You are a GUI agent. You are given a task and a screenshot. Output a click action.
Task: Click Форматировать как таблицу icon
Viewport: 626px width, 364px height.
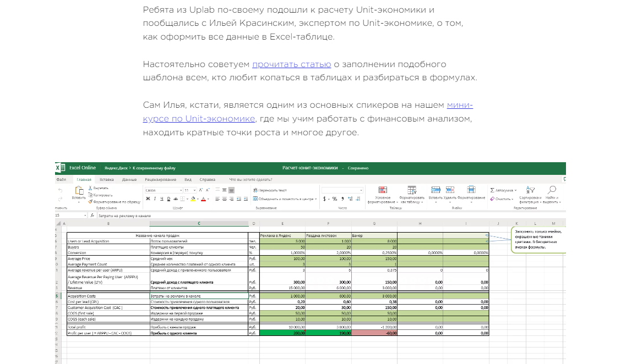[412, 190]
